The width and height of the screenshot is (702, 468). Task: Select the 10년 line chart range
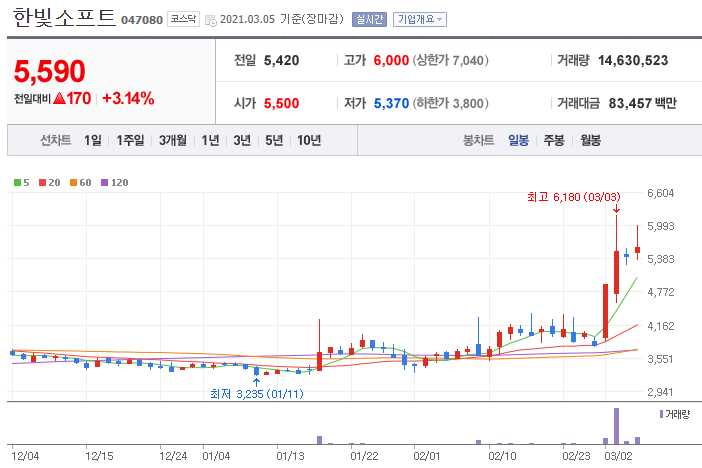pyautogui.click(x=309, y=140)
